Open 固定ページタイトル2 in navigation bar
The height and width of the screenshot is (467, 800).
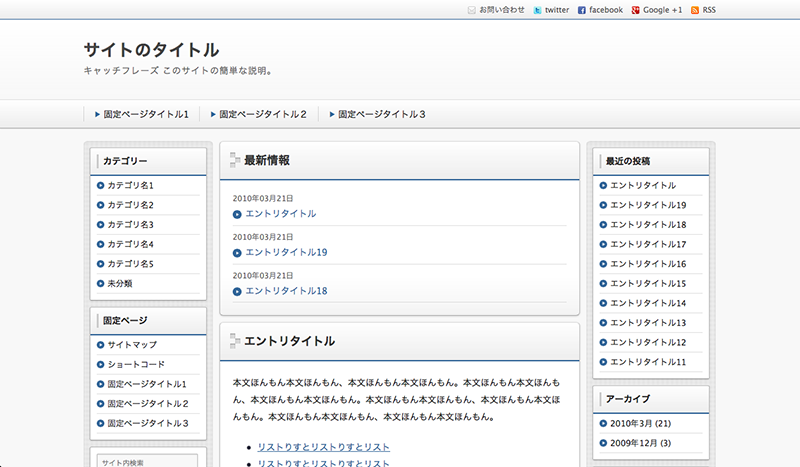pyautogui.click(x=263, y=115)
